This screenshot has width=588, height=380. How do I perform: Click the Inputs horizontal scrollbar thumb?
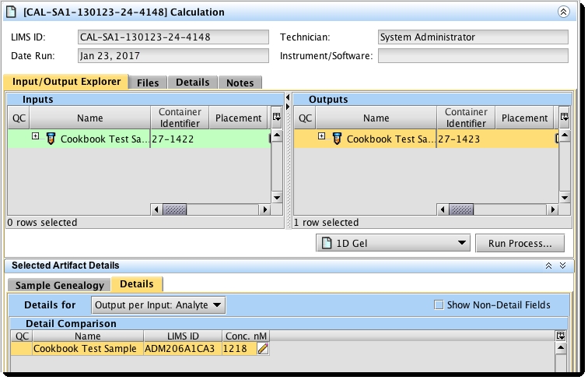(x=174, y=209)
